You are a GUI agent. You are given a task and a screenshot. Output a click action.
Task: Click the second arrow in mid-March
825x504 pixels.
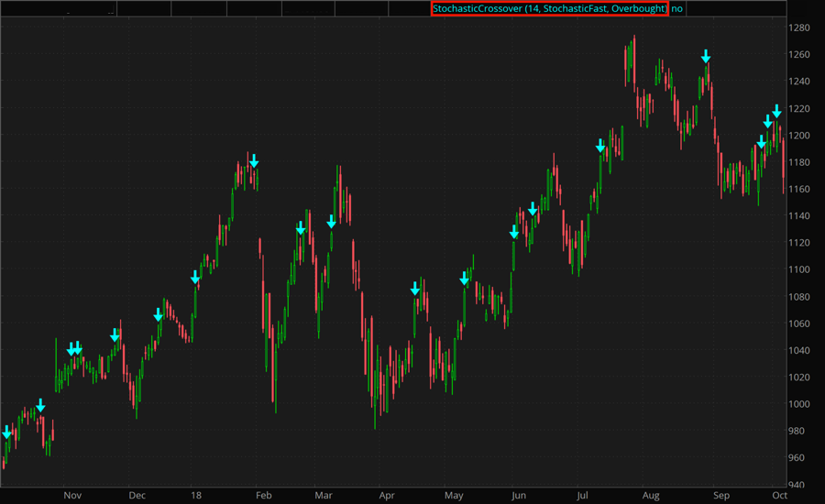[x=332, y=221]
